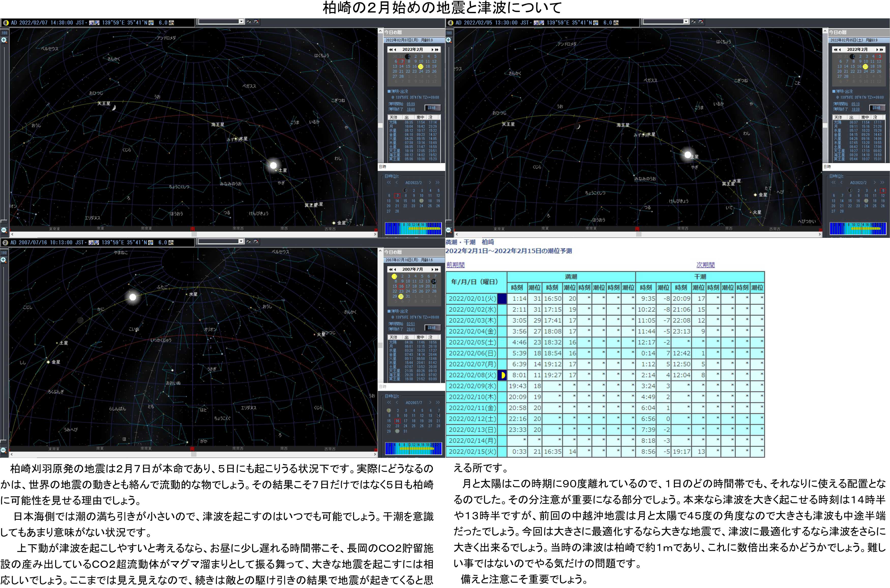Image resolution: width=890 pixels, height=588 pixels.
Task: Click tide table row 2022/02/05(土)
Action: coord(605,342)
